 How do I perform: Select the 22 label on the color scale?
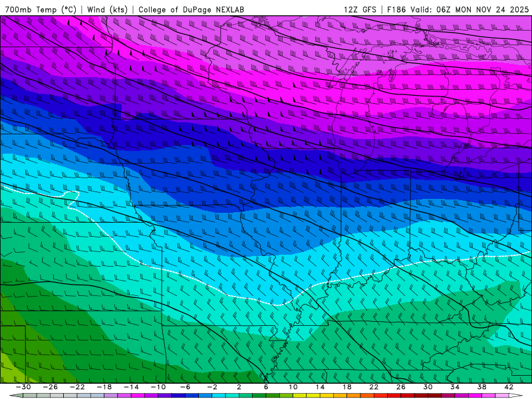[374, 387]
